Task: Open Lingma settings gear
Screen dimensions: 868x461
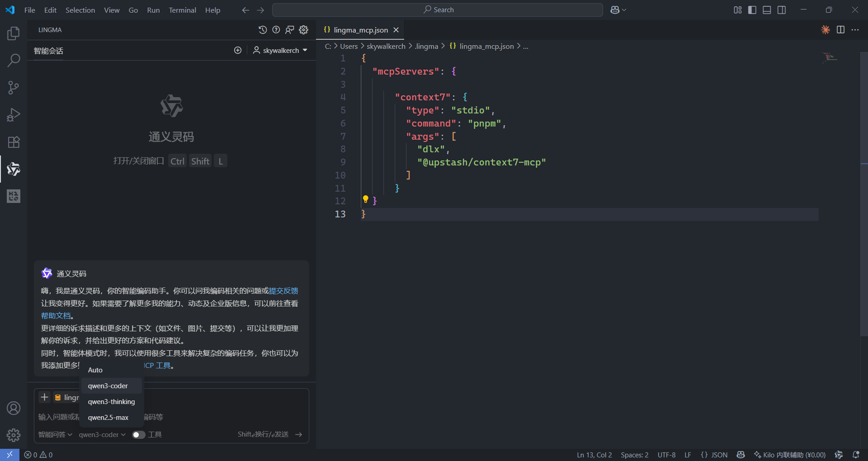Action: (304, 30)
